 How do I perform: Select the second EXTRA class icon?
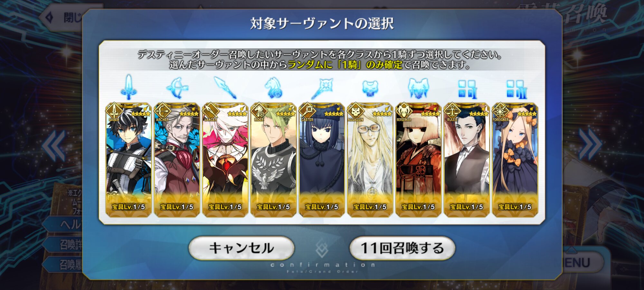point(516,89)
